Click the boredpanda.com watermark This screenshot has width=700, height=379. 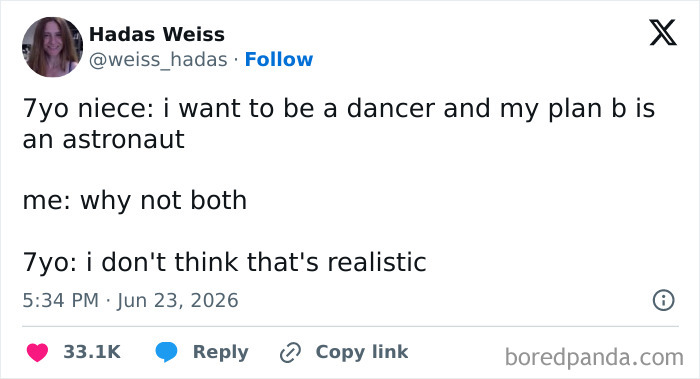[594, 357]
